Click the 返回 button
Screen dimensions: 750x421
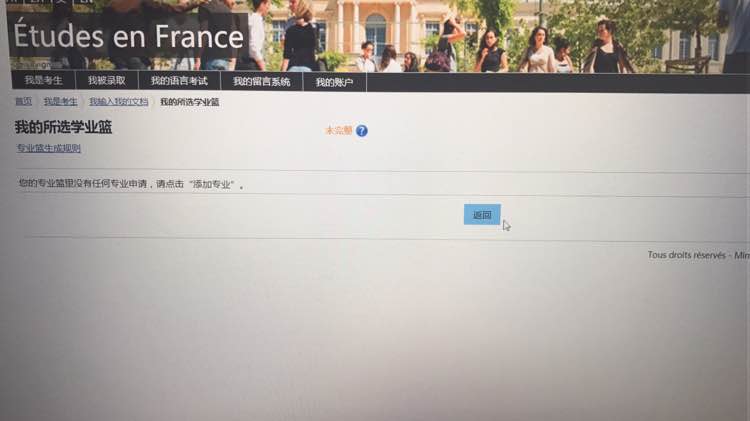coord(482,214)
